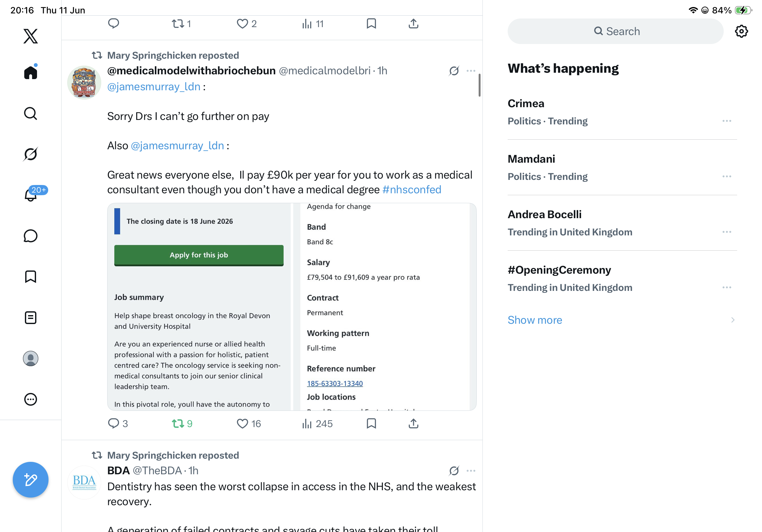Open the Lists icon in the sidebar
The width and height of the screenshot is (762, 532).
(31, 318)
